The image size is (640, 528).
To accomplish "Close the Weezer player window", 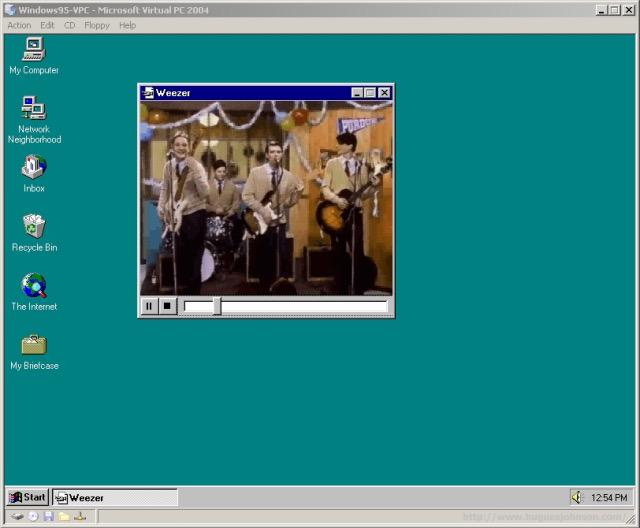I will tap(384, 93).
